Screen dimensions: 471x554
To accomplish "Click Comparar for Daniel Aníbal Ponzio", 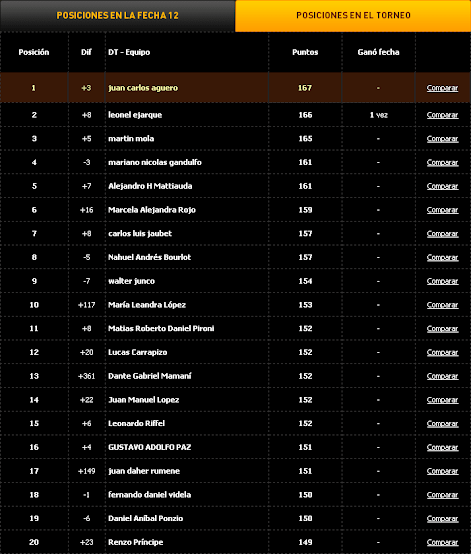I will pos(442,518).
